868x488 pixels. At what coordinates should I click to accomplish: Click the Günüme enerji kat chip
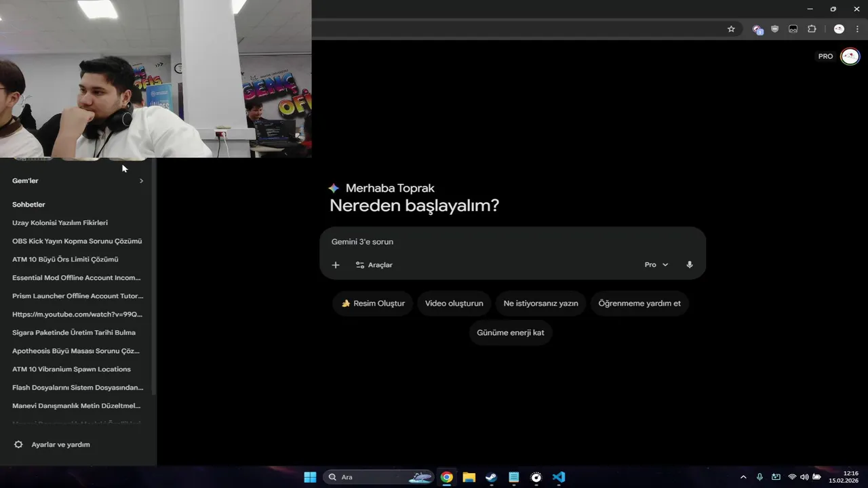click(x=511, y=333)
